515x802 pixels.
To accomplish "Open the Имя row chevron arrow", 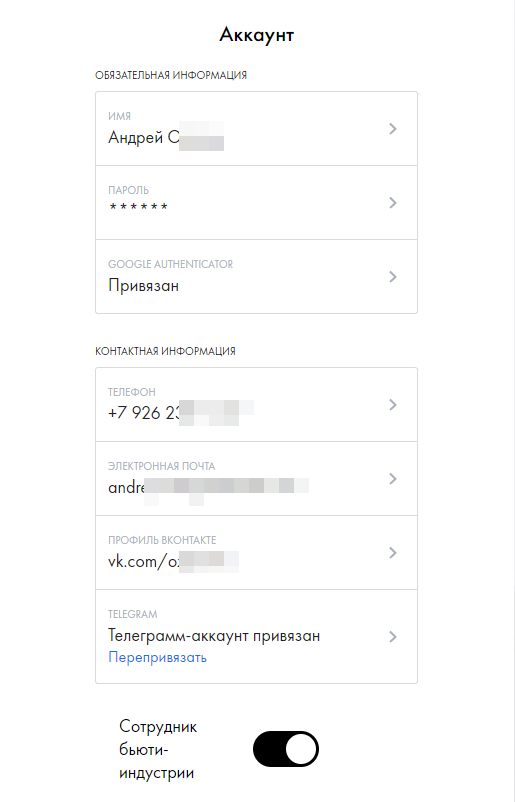I will click(393, 129).
